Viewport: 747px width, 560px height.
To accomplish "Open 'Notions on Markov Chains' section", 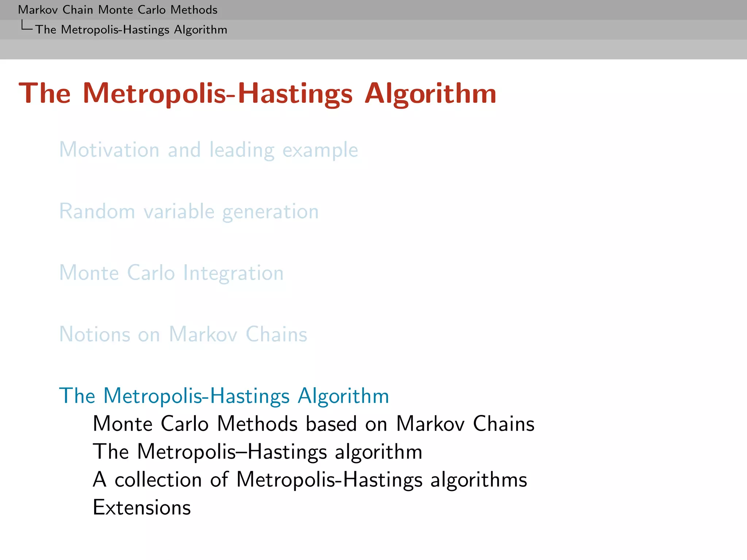I will click(x=183, y=334).
